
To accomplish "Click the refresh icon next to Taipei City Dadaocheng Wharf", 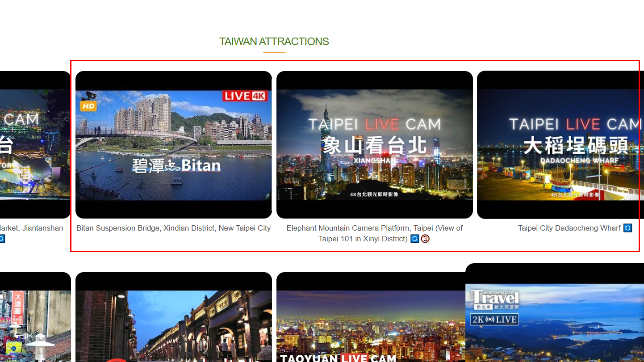I will tap(628, 228).
